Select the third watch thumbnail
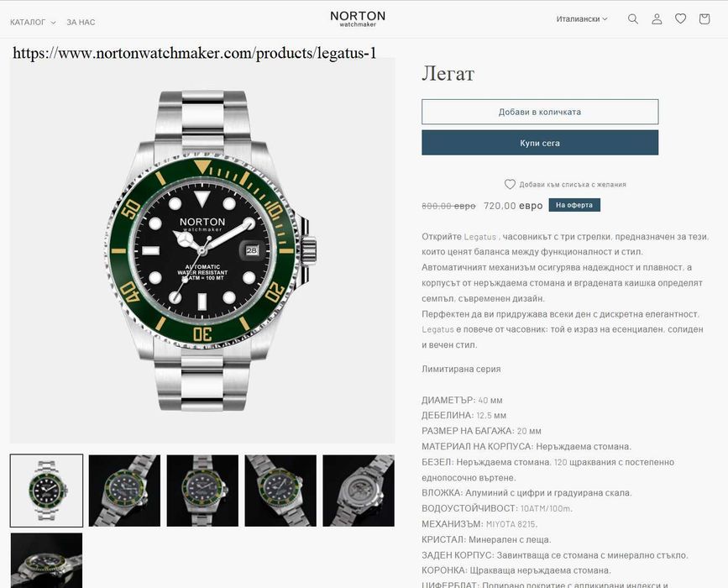728x588 pixels. click(202, 491)
